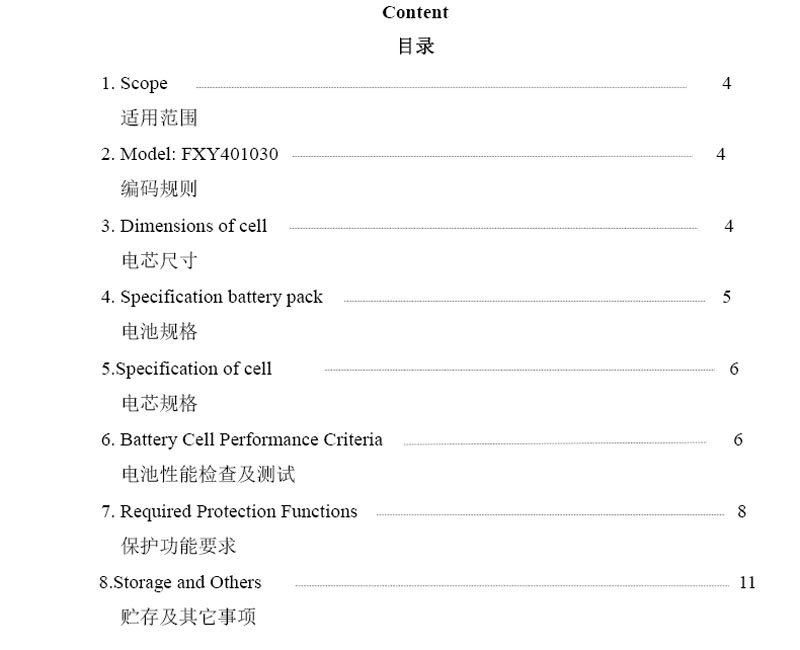Go to "8.Storage and Others" entry
The height and width of the screenshot is (650, 800).
[180, 583]
